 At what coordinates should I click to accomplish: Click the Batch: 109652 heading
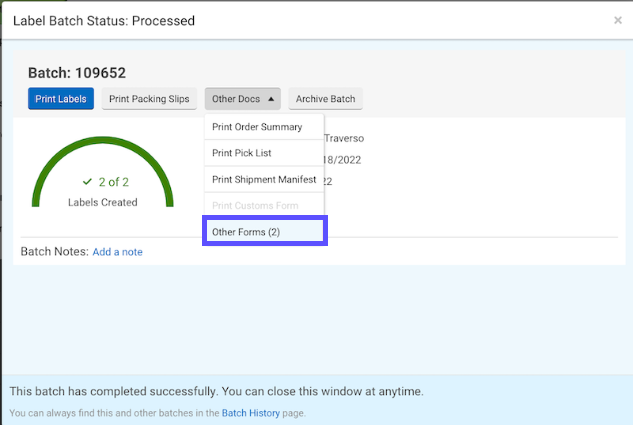(76, 73)
